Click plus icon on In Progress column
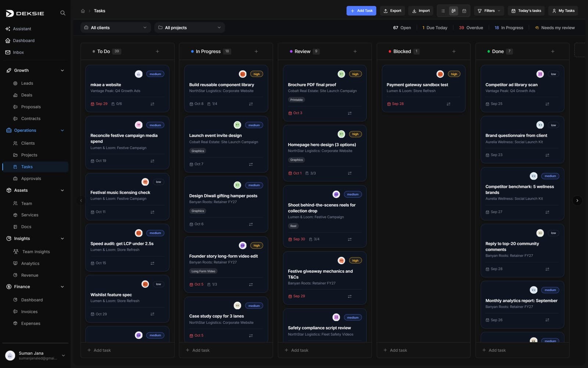 pyautogui.click(x=256, y=52)
